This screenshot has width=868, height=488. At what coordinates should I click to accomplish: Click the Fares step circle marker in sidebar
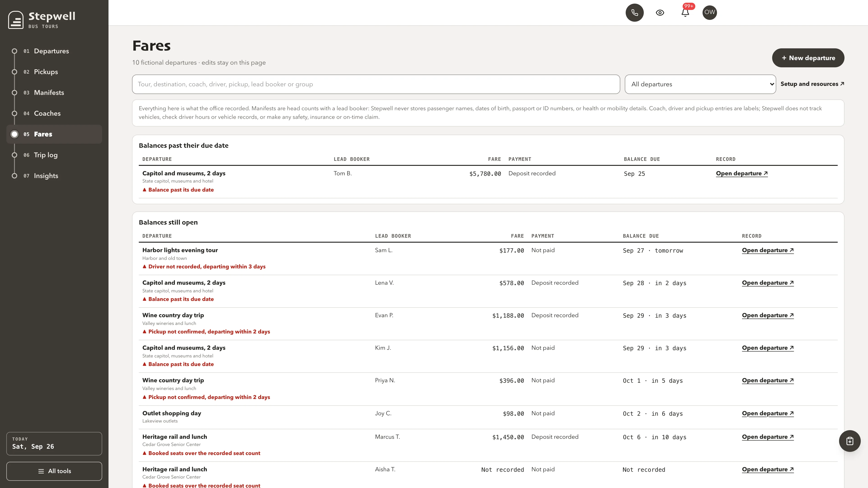click(x=14, y=134)
